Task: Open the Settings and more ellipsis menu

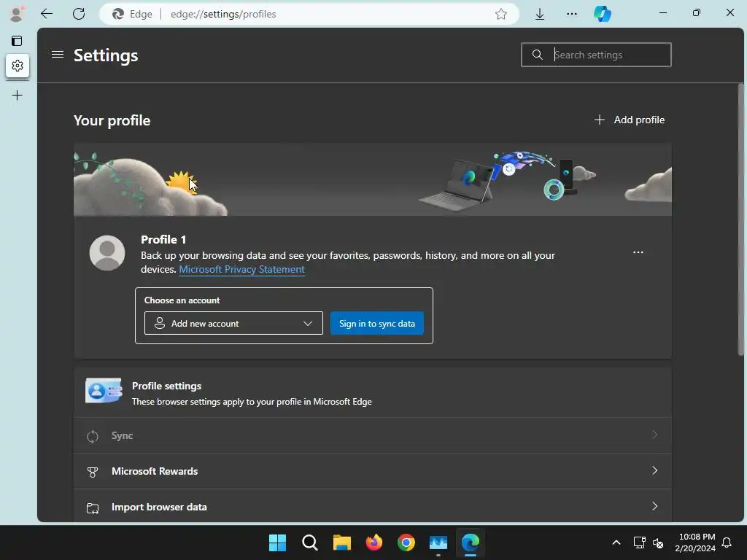Action: click(572, 14)
